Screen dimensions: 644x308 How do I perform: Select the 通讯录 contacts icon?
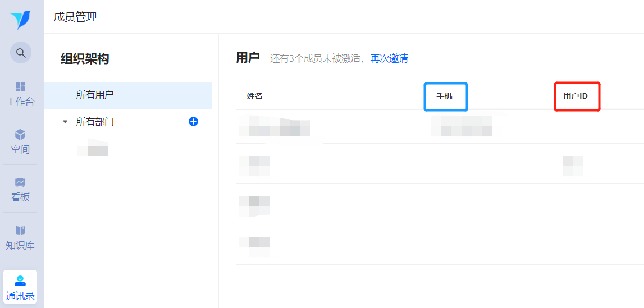(20, 287)
